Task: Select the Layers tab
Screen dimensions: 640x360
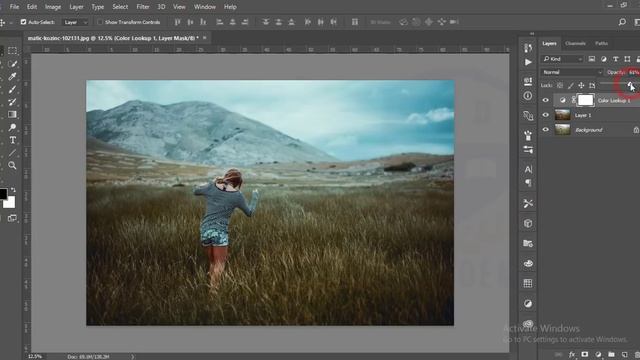Action: pos(549,44)
